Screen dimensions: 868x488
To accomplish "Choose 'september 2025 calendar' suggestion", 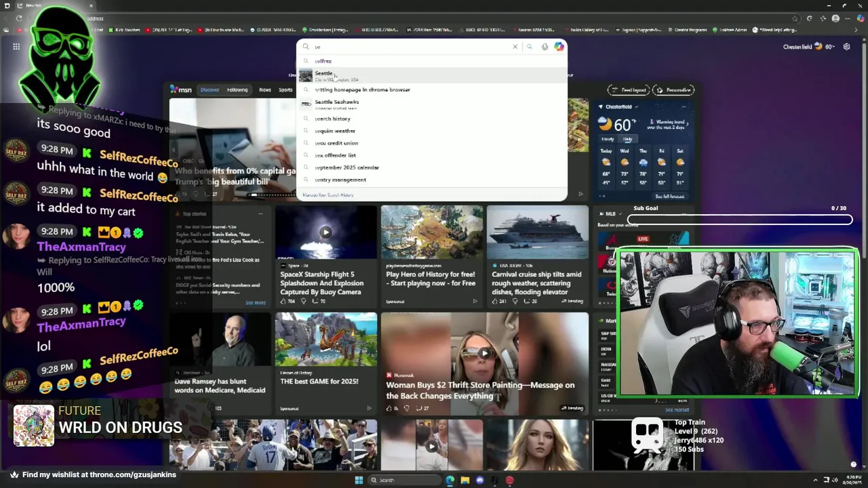I will 431,167.
